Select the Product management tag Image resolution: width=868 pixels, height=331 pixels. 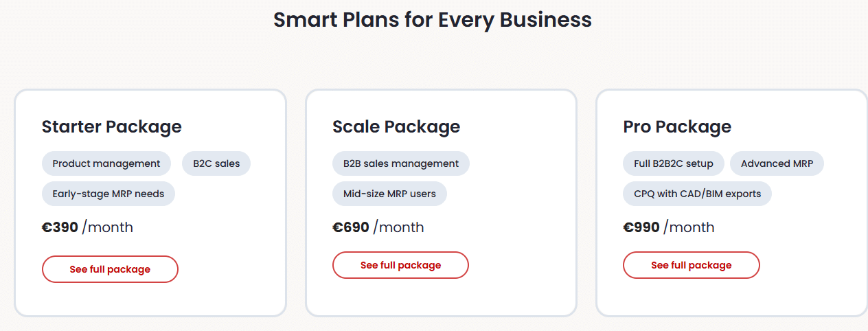point(106,163)
